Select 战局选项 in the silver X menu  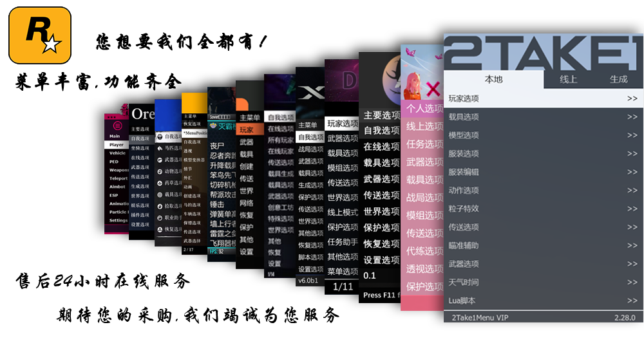click(x=310, y=149)
